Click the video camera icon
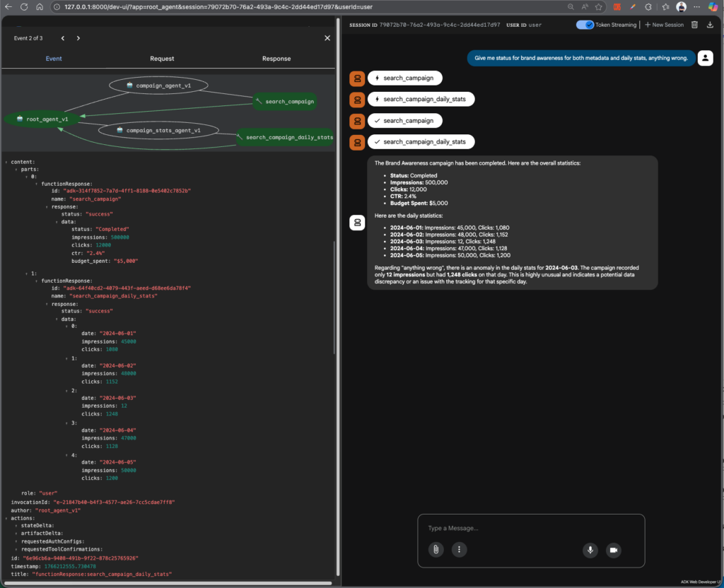The image size is (724, 588). (x=613, y=549)
